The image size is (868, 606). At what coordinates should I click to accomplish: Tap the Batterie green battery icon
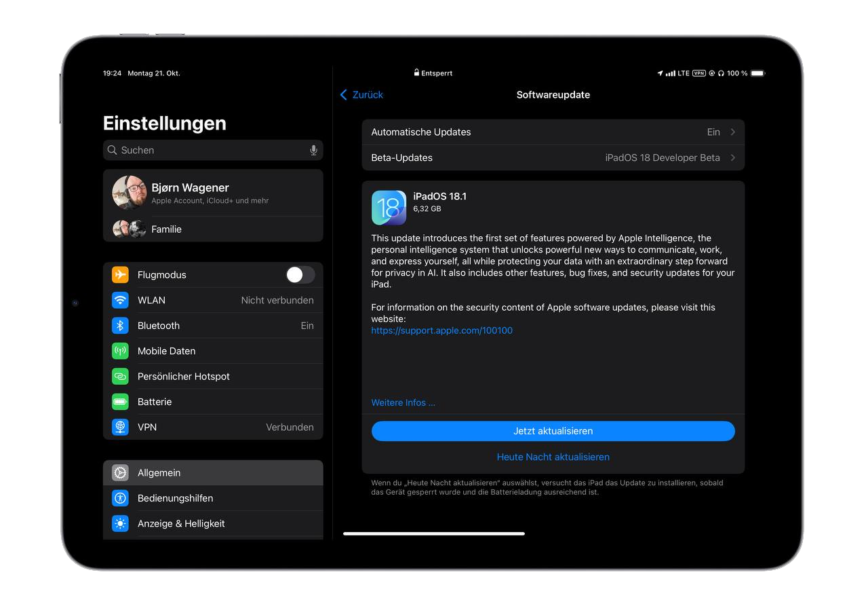point(120,402)
